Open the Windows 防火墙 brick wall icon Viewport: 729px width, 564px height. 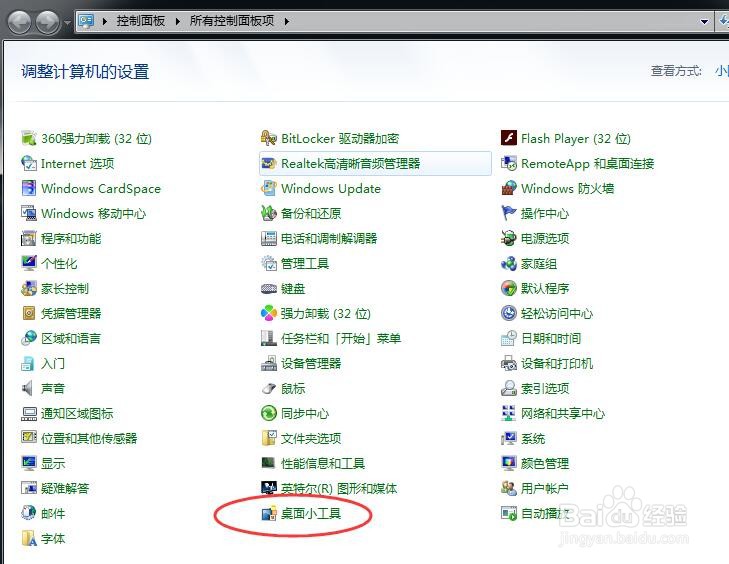tap(509, 188)
